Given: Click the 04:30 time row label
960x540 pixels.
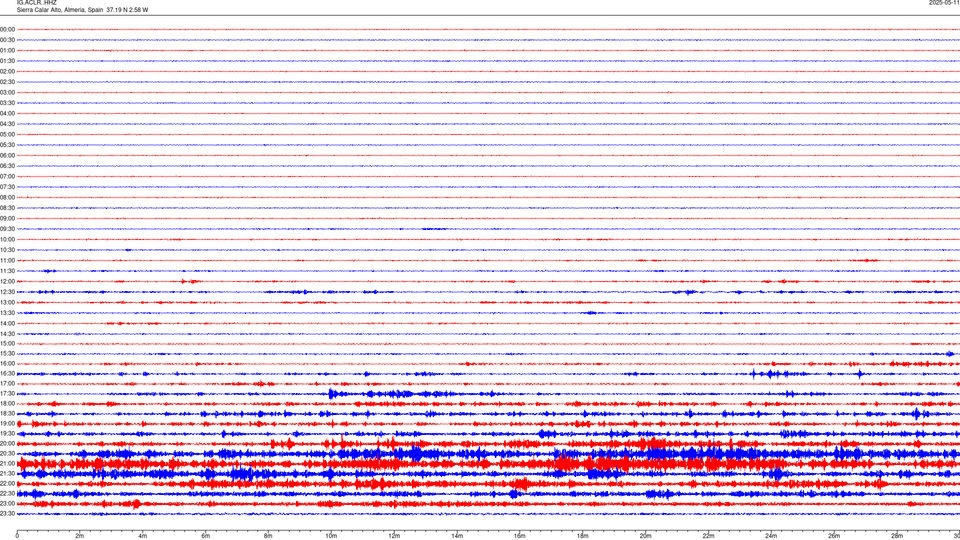Looking at the screenshot, I should click(x=7, y=124).
